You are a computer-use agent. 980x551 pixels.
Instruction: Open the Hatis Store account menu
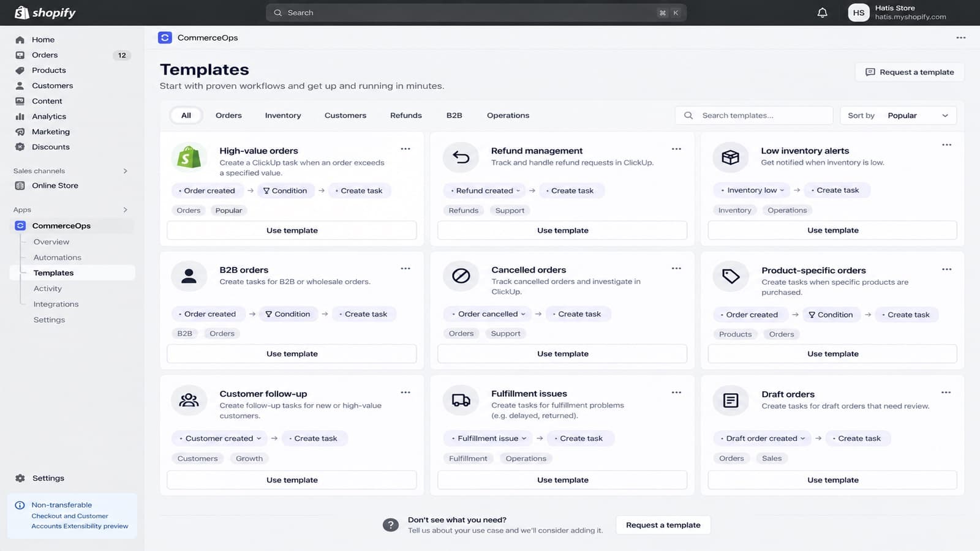tap(898, 12)
